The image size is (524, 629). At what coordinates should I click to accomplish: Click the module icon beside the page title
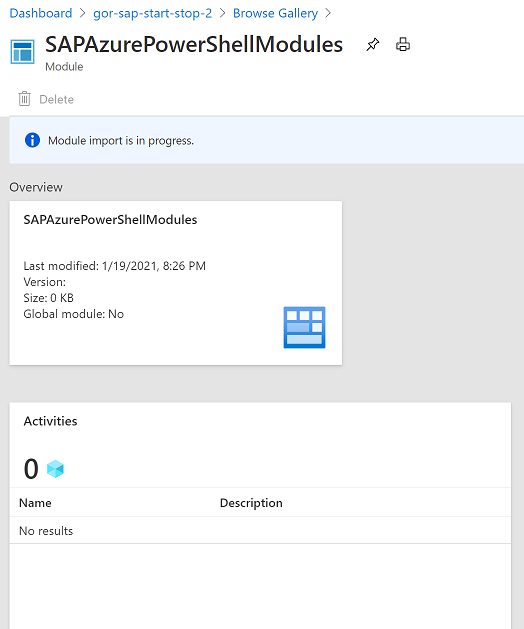(x=22, y=52)
